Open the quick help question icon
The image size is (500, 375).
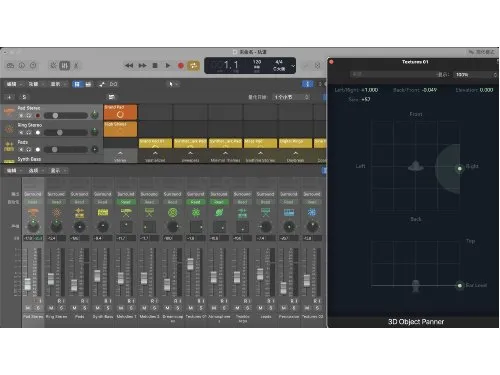pos(33,66)
